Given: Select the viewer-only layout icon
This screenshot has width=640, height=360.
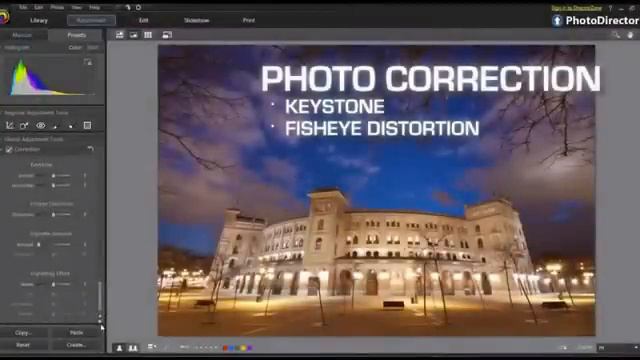Looking at the screenshot, I should 133,35.
